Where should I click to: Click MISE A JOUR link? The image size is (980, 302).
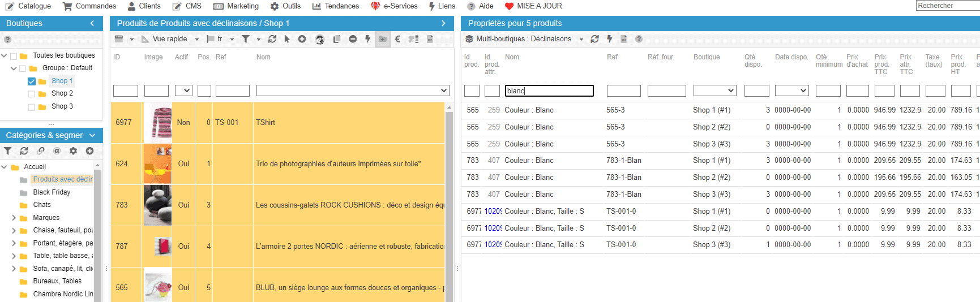[533, 6]
